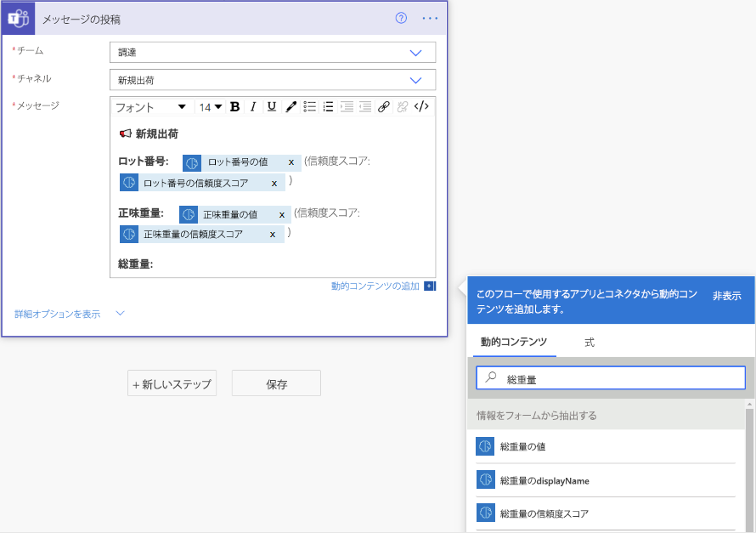756x533 pixels.
Task: Click the icon beside 総重量の信頼度スコア
Action: click(486, 513)
